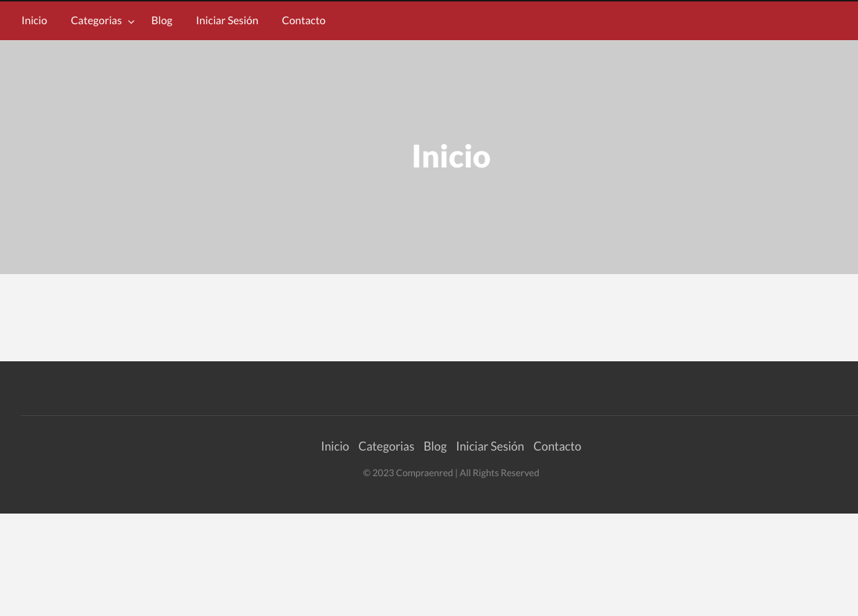Open the Blog page from the top menu
This screenshot has height=616, width=858.
(161, 21)
